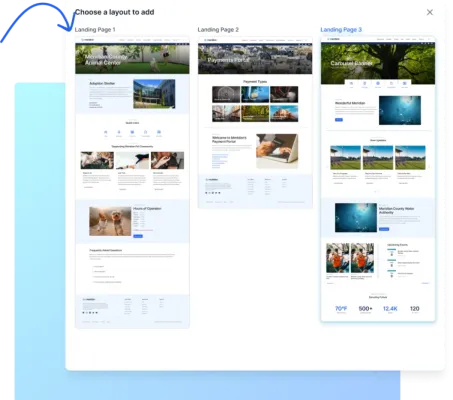Viewport: 453px width, 400px height.
Task: Click the Payment Types image grid
Action: (x=255, y=104)
